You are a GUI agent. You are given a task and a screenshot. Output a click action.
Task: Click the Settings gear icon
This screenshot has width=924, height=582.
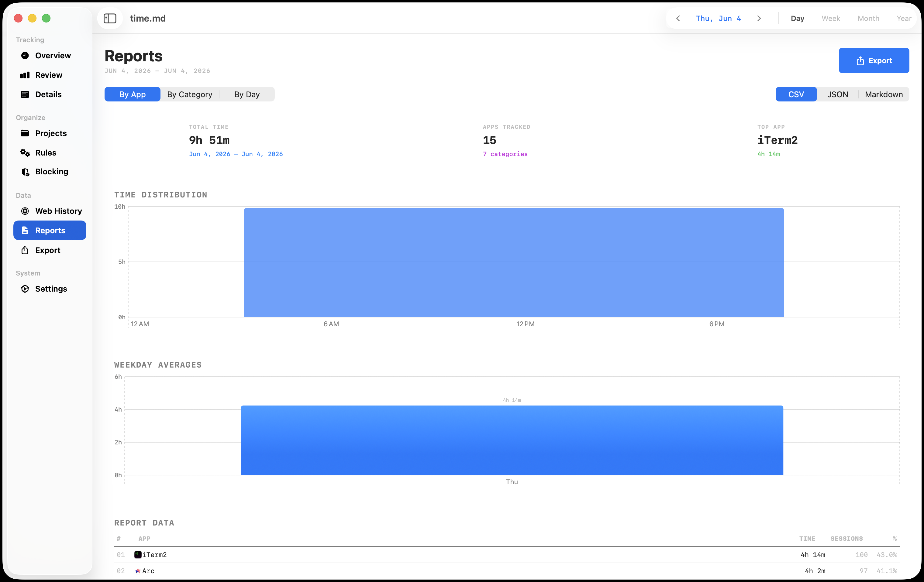pyautogui.click(x=25, y=289)
